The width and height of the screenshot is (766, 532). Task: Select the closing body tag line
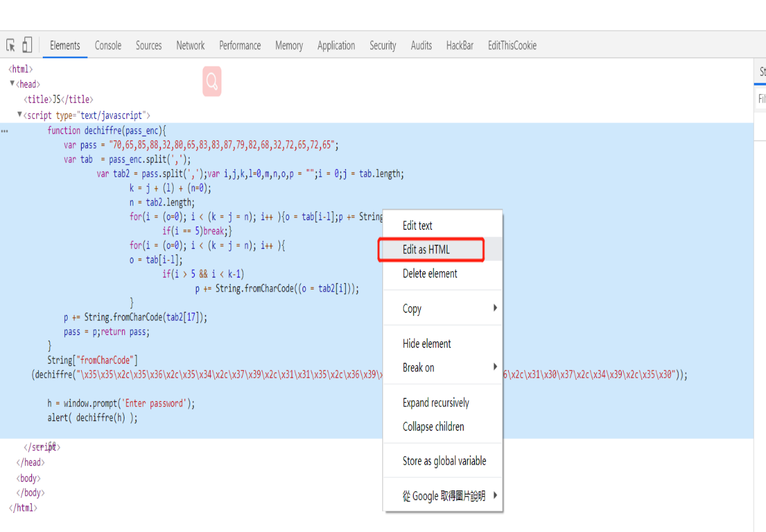pyautogui.click(x=31, y=492)
